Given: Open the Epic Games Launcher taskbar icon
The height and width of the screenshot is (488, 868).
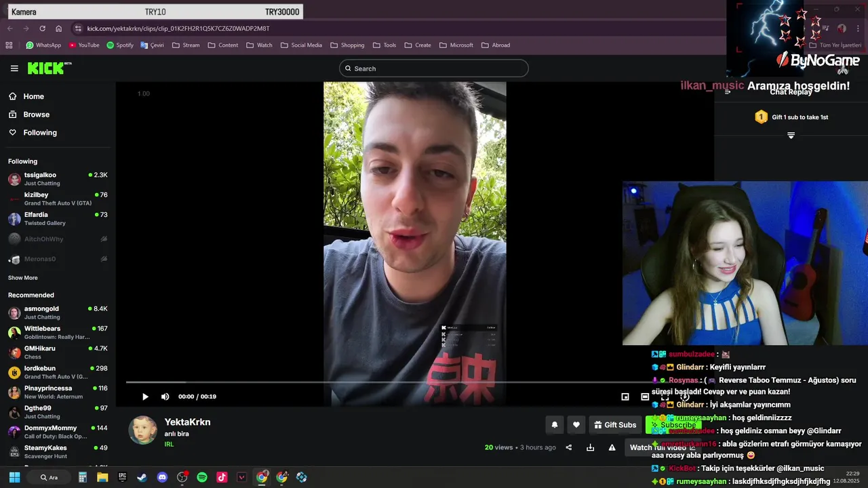Looking at the screenshot, I should (x=122, y=477).
